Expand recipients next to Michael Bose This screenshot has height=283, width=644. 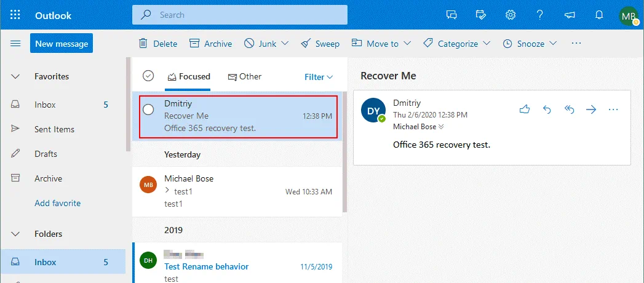pyautogui.click(x=442, y=127)
